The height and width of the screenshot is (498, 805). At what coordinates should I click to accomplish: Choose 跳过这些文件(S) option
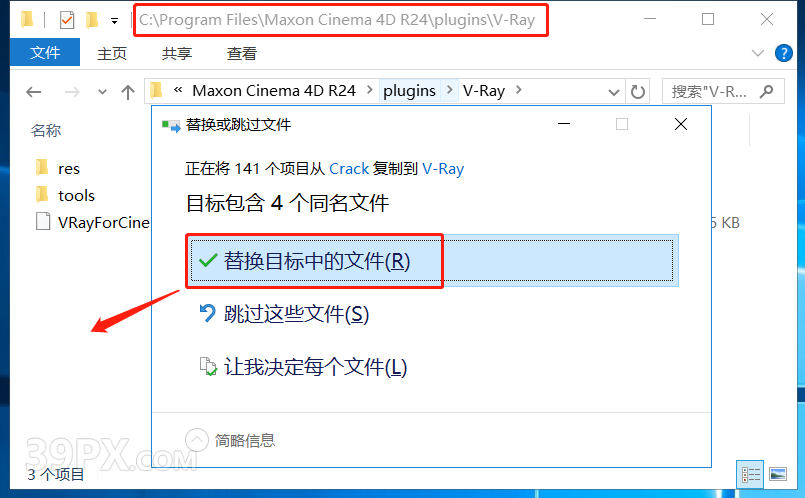tap(296, 314)
